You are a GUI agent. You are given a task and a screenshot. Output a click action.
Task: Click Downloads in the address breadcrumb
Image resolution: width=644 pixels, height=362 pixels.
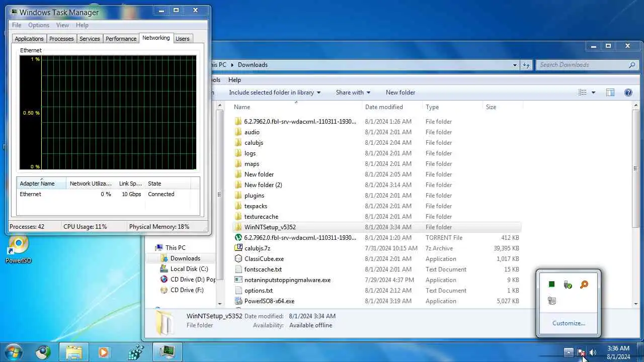pos(253,65)
